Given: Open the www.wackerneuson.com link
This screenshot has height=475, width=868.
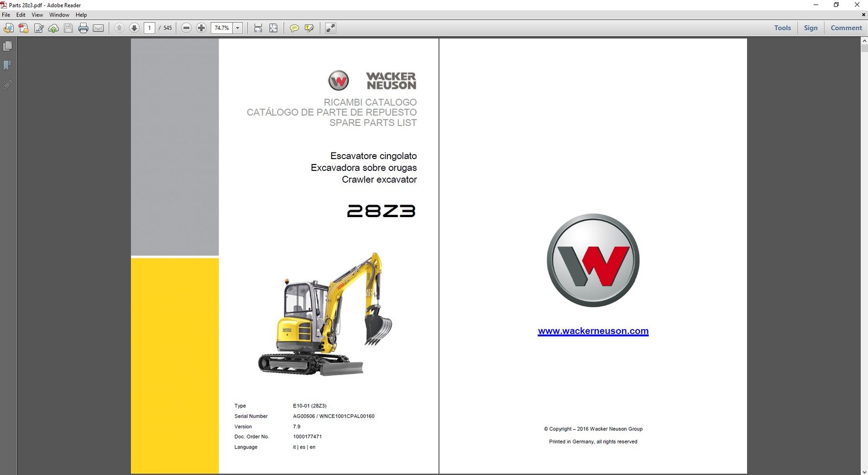Looking at the screenshot, I should point(593,331).
